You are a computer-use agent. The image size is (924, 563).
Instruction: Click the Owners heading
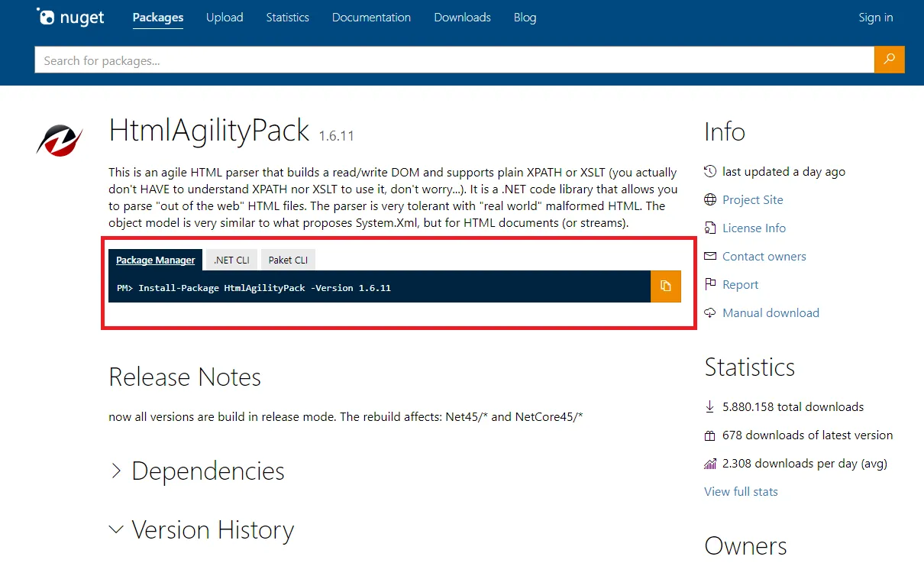[x=745, y=546]
